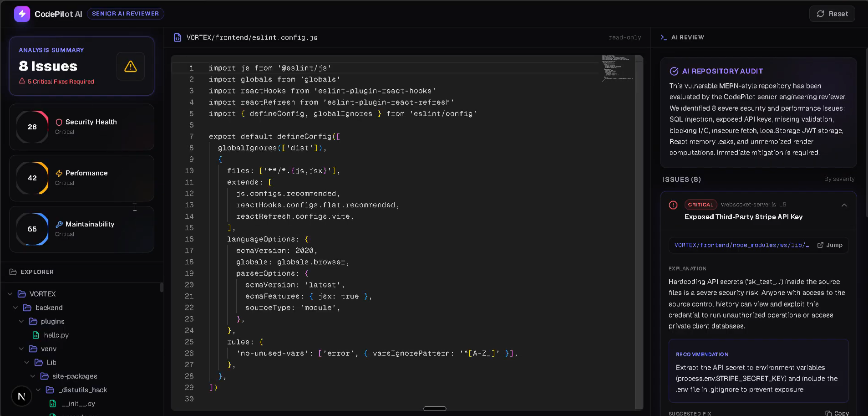Click the critical alert circle icon on the issue
The width and height of the screenshot is (868, 416).
[673, 205]
